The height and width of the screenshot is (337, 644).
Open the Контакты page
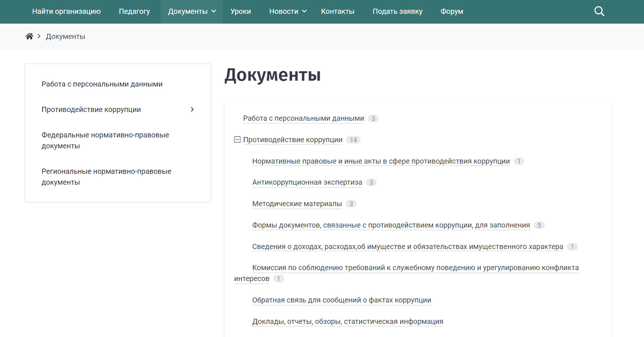click(337, 12)
